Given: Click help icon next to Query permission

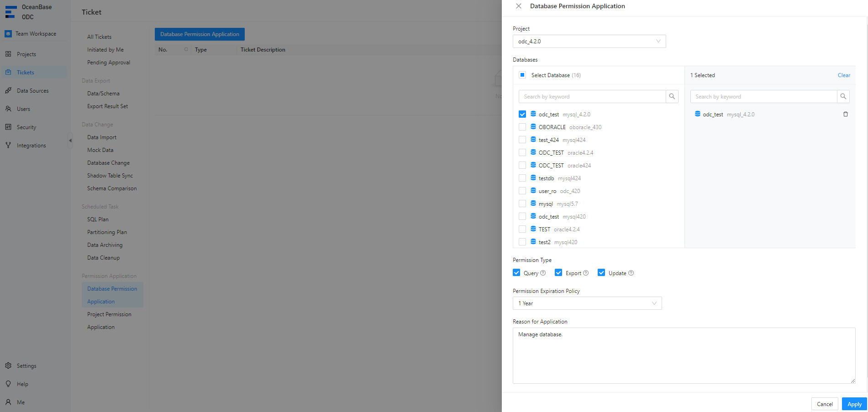Looking at the screenshot, I should pyautogui.click(x=543, y=273).
